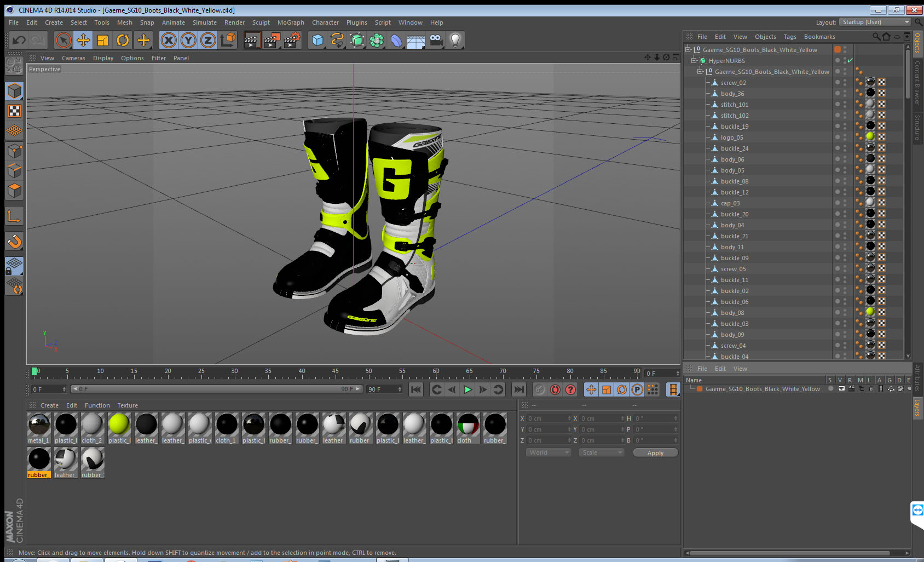Switch to Model mode cube icon
924x562 pixels.
[x=14, y=91]
